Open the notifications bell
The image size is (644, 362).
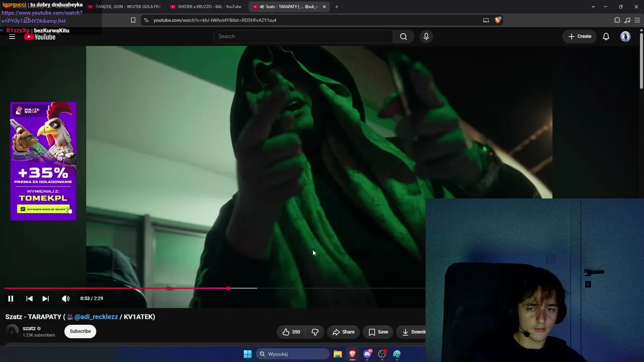tap(606, 36)
